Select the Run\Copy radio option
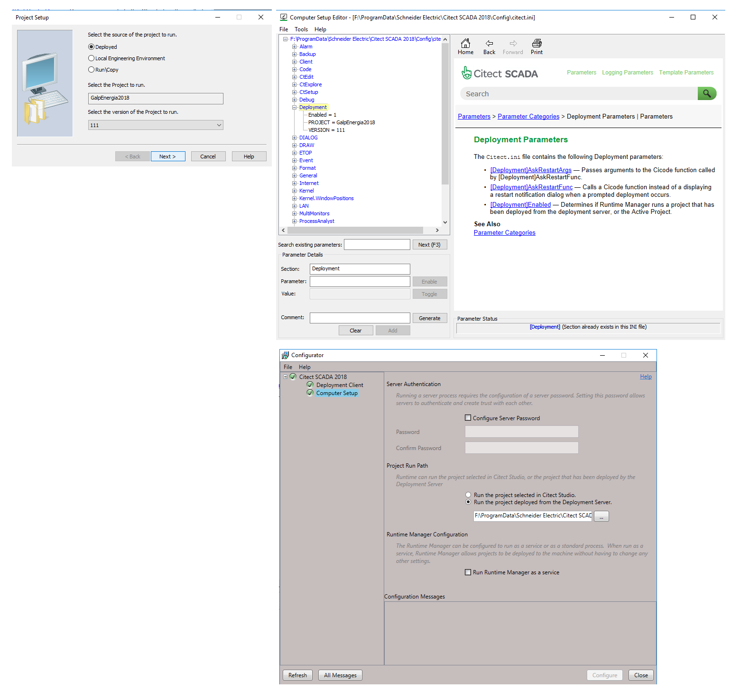 point(91,70)
